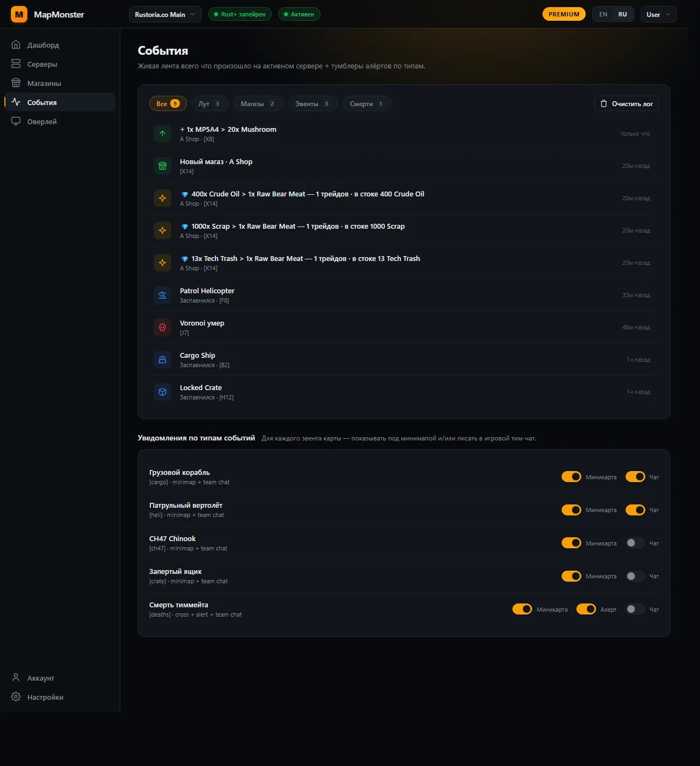Click sparkle icon of 400x Crude Oil event
The width and height of the screenshot is (700, 766).
(162, 198)
